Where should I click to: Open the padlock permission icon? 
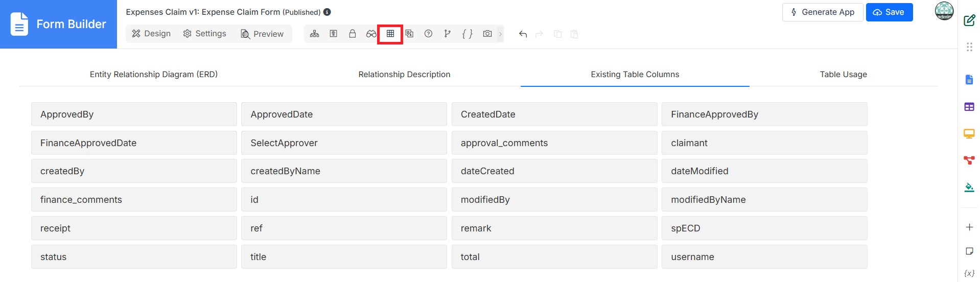point(353,34)
